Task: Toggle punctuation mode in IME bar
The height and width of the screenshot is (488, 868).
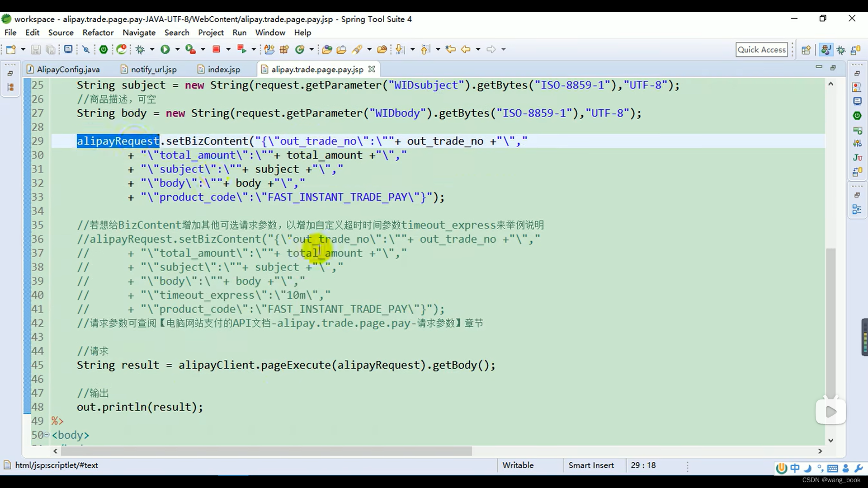Action: (820, 469)
